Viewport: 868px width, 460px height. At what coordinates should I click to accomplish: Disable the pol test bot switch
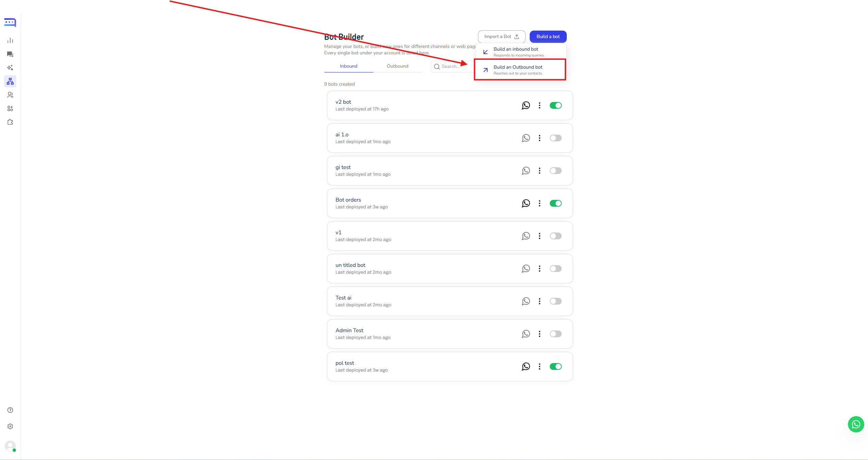tap(556, 367)
